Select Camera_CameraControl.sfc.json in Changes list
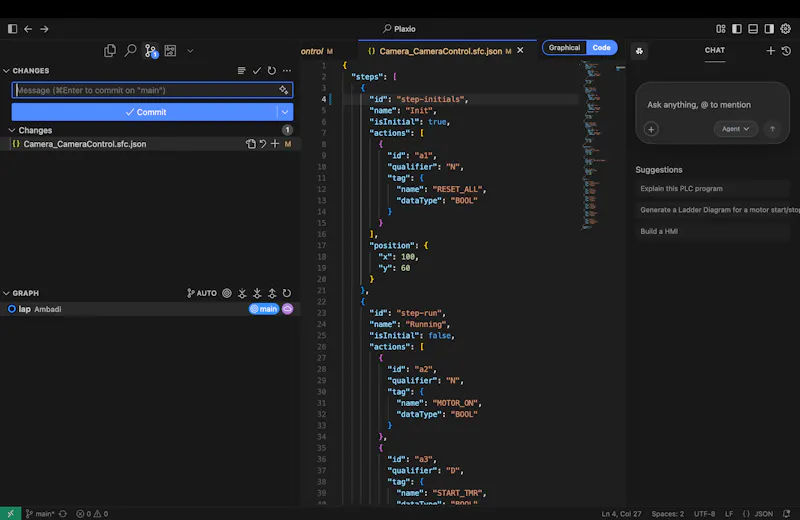The height and width of the screenshot is (520, 800). click(85, 144)
